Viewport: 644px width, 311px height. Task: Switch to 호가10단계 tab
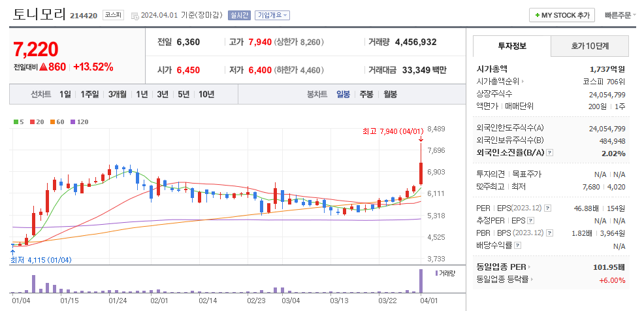point(589,46)
